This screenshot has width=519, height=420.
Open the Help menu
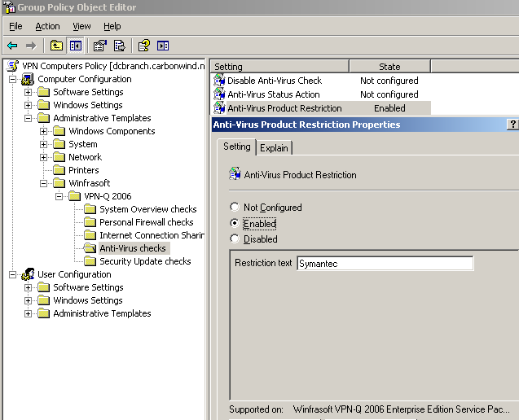point(112,26)
